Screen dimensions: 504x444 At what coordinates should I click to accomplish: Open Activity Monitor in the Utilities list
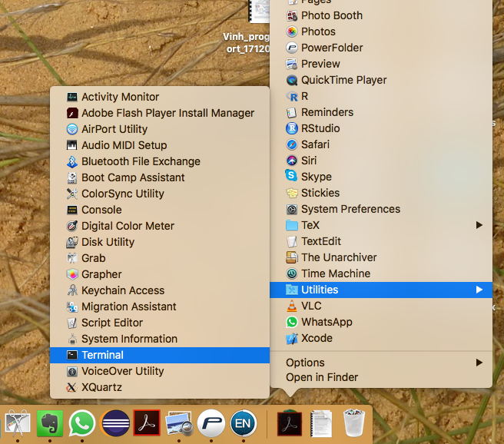coord(120,97)
